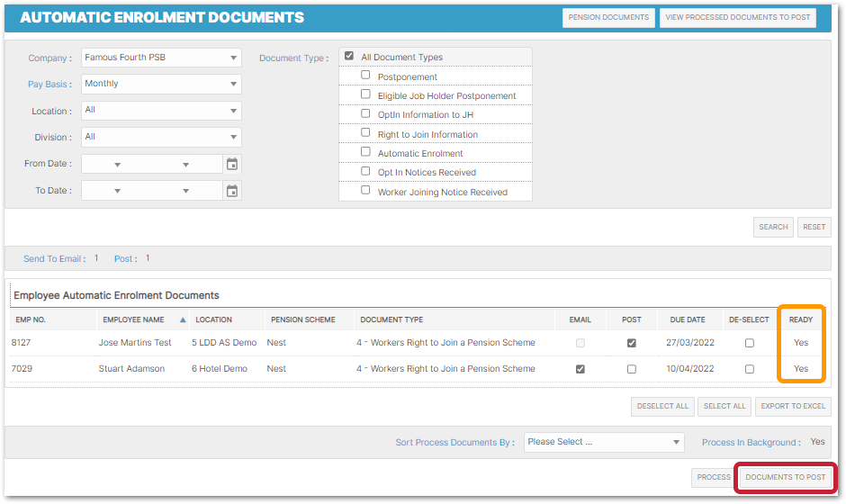The height and width of the screenshot is (504, 846).
Task: Click the Reset button
Action: point(814,227)
